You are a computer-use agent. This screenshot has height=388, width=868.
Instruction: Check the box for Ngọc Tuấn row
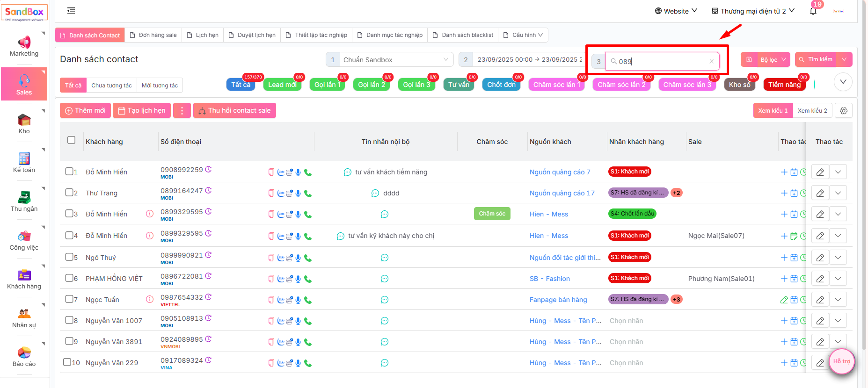coord(69,299)
